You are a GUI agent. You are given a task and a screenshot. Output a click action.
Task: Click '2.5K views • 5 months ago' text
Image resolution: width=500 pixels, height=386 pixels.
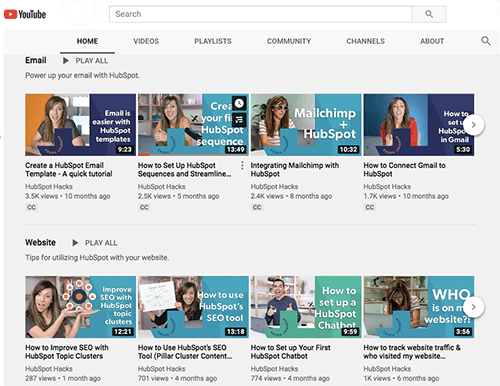click(179, 196)
